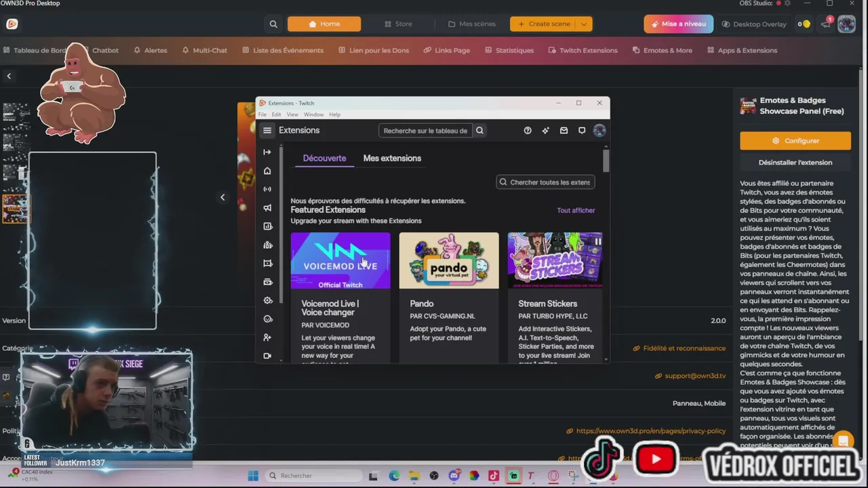Open Multi-Chat in the navigation bar

[x=205, y=50]
